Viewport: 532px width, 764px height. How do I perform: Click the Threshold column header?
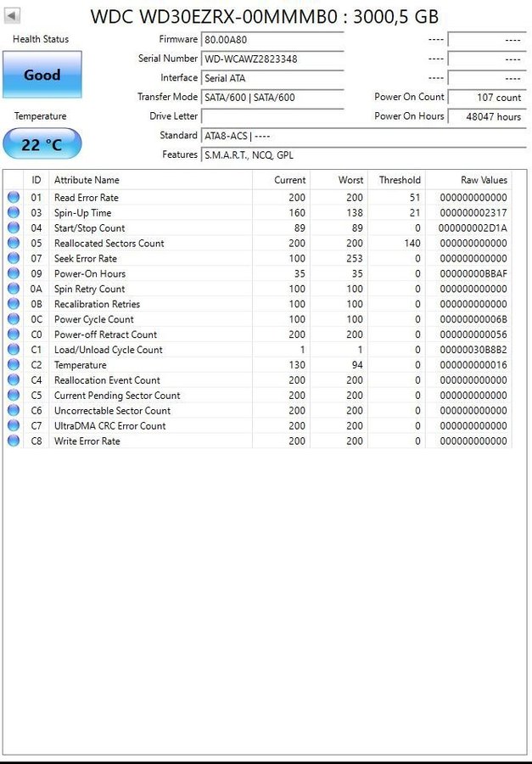396,180
